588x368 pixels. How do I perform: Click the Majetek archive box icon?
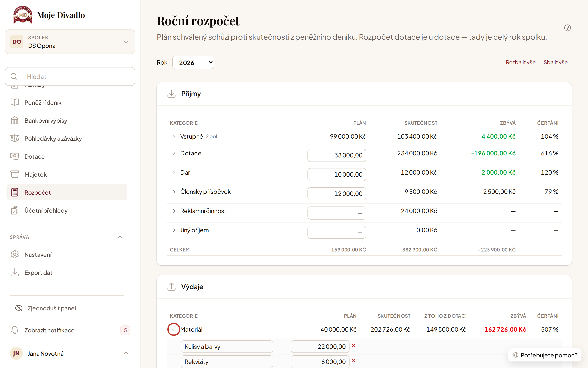14,175
